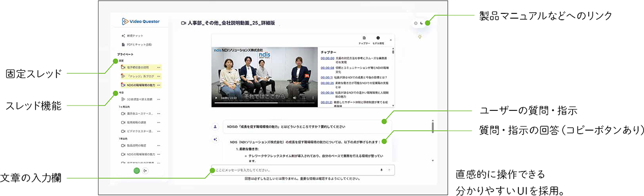Viewport: 644px width, 196px height.
Task: Open options menu for 50会議室へ替え依頼 thread
Action: 159,100
